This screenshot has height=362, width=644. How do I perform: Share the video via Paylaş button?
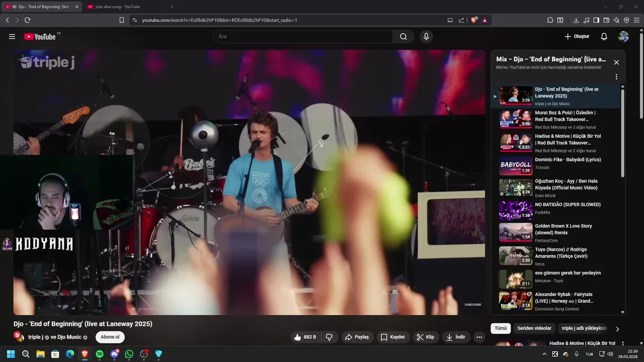pyautogui.click(x=357, y=337)
